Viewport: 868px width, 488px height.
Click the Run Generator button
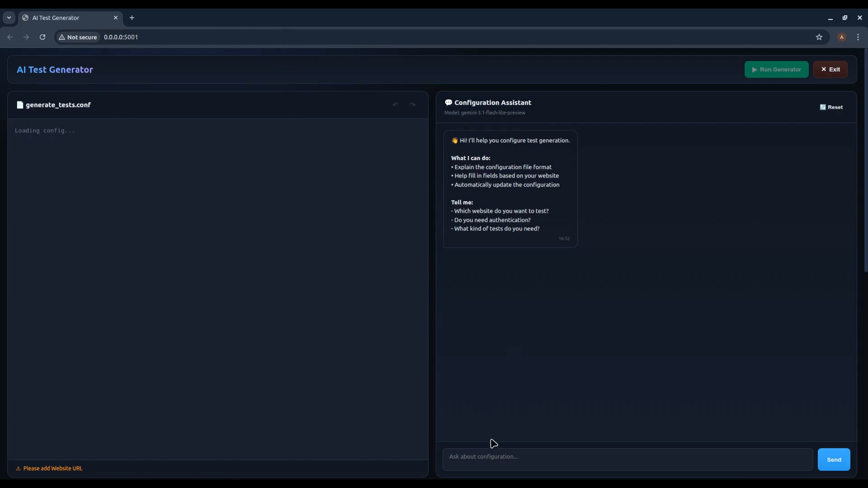777,69
